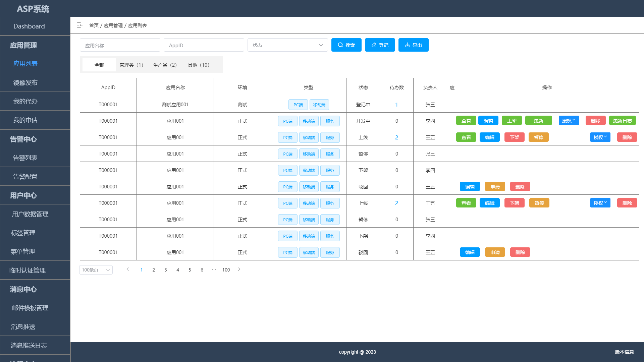Open the 100条/页 page size dropdown
644x362 pixels.
click(96, 270)
